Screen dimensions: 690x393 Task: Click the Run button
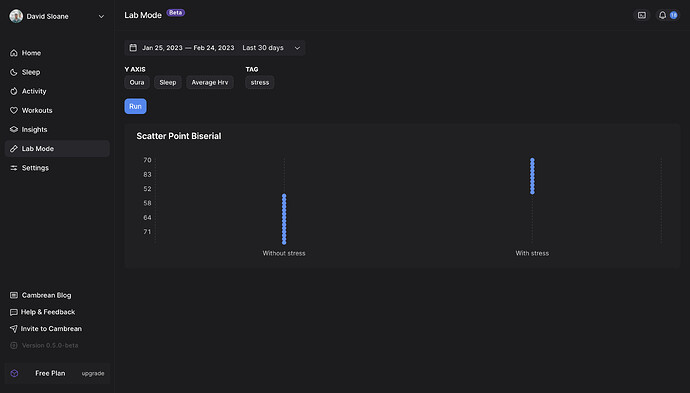pyautogui.click(x=136, y=107)
